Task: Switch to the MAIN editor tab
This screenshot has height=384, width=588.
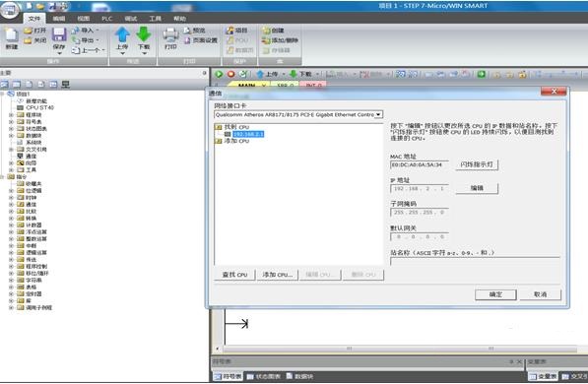Action: (247, 86)
